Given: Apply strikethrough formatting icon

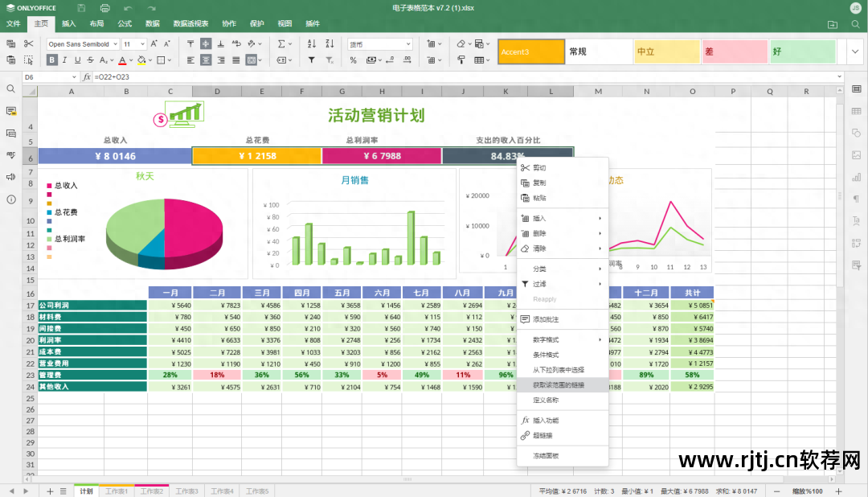Looking at the screenshot, I should click(89, 60).
